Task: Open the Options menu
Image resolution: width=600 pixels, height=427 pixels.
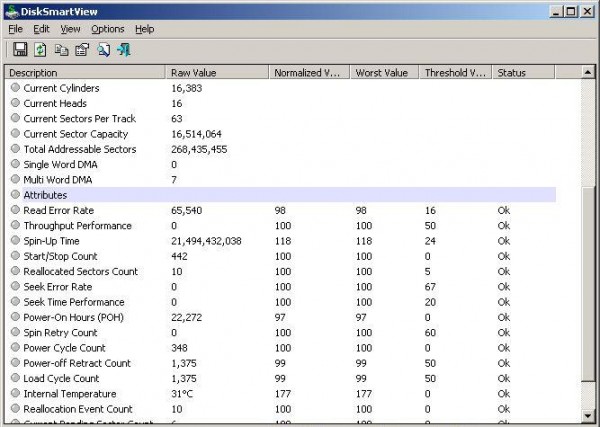Action: pos(108,29)
